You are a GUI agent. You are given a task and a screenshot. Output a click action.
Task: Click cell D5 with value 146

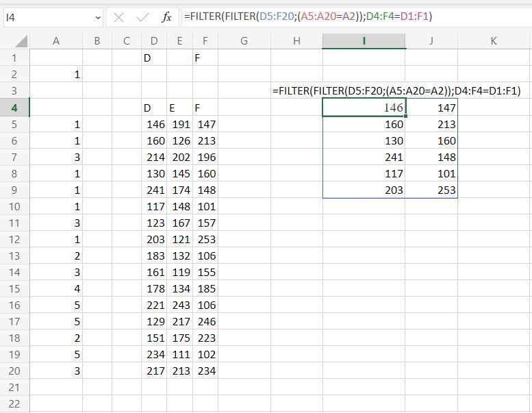point(154,124)
